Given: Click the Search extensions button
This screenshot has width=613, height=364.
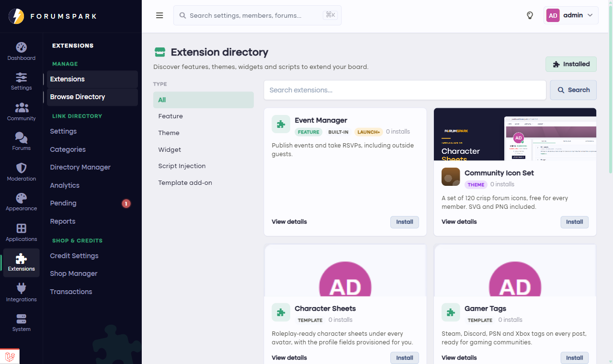Looking at the screenshot, I should [573, 90].
